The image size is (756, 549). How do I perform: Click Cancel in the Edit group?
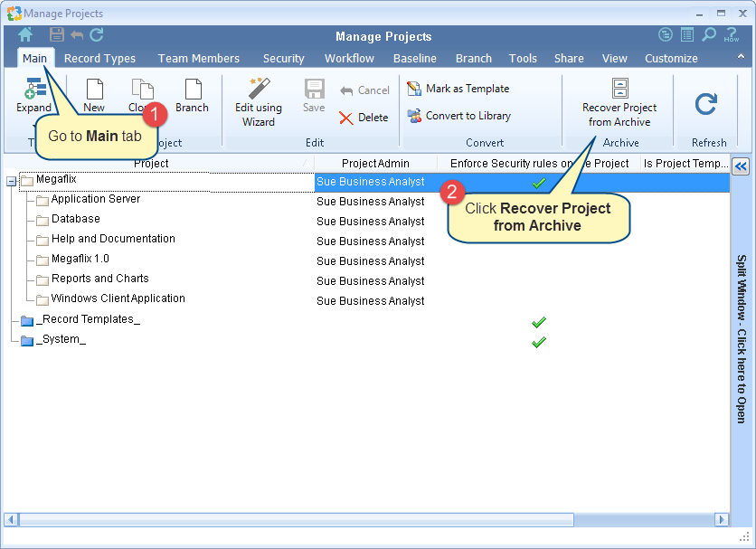tap(365, 90)
